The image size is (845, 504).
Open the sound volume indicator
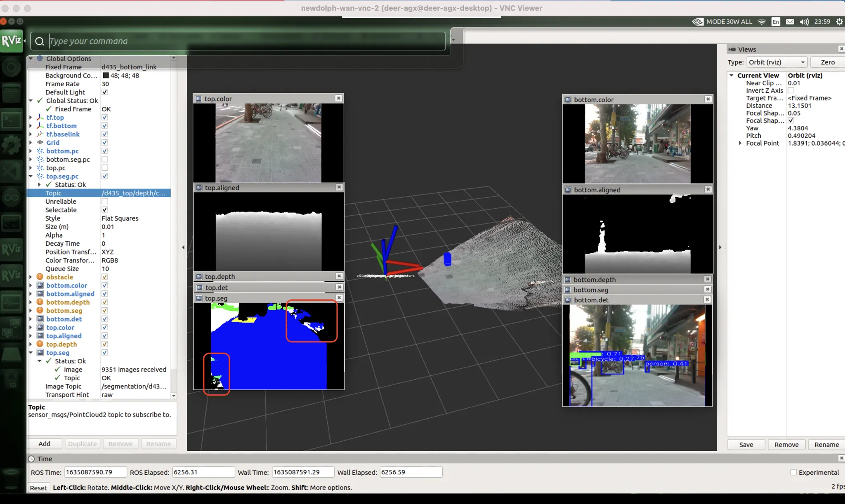(x=804, y=22)
